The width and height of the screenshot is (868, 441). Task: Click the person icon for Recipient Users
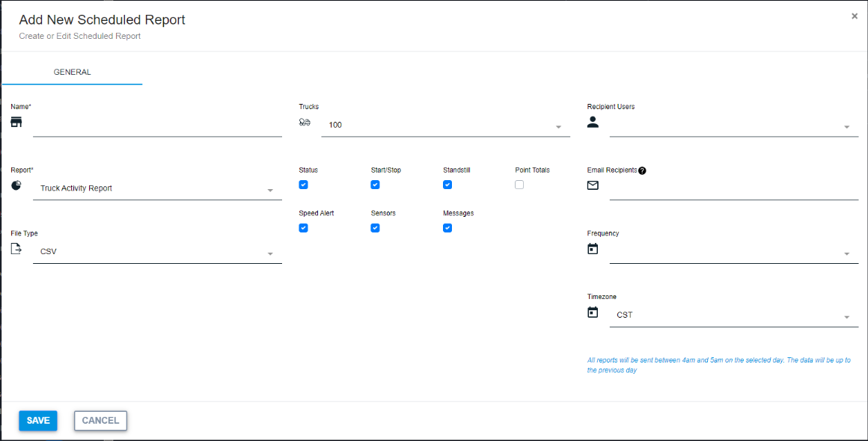point(593,123)
